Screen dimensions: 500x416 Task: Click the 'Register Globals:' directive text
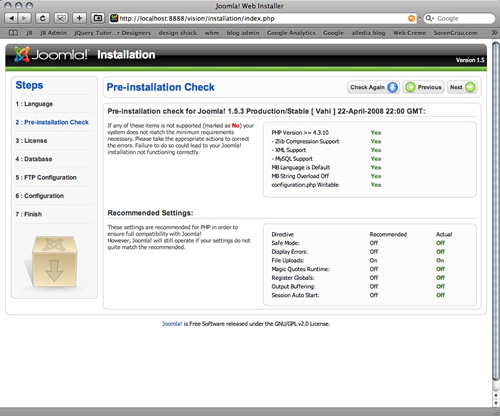[x=293, y=278]
